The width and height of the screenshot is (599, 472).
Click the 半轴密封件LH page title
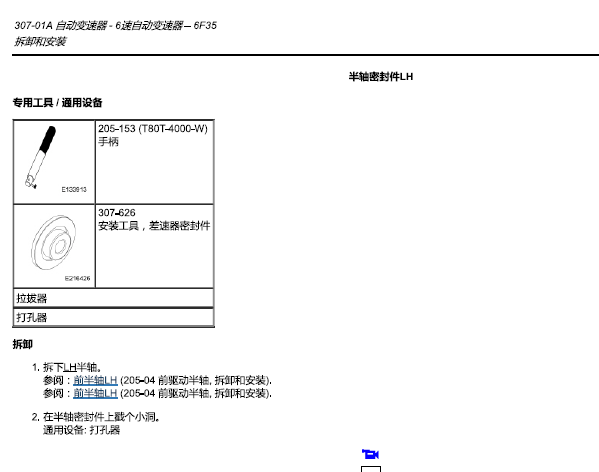pyautogui.click(x=381, y=77)
